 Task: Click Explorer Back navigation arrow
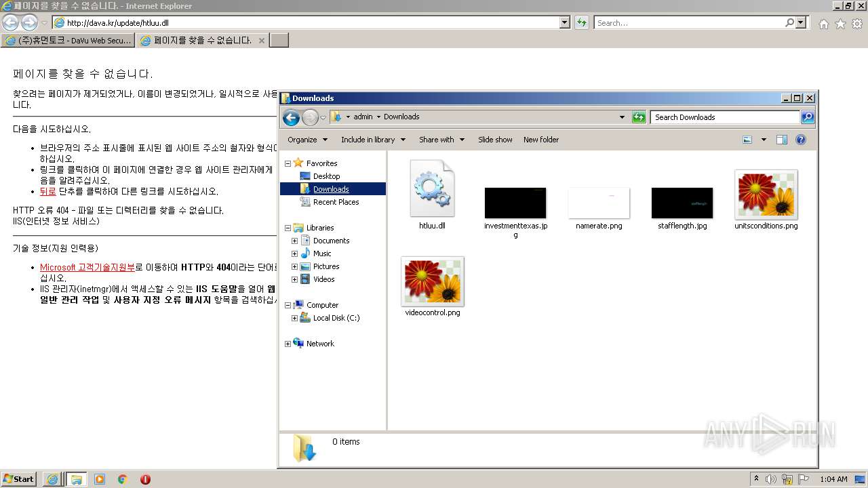[x=291, y=118]
